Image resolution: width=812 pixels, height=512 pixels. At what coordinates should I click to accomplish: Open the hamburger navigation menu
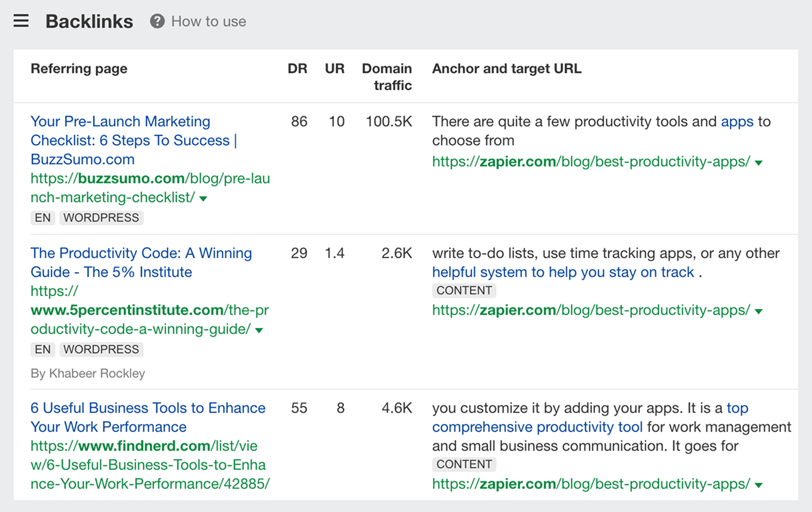pyautogui.click(x=21, y=20)
